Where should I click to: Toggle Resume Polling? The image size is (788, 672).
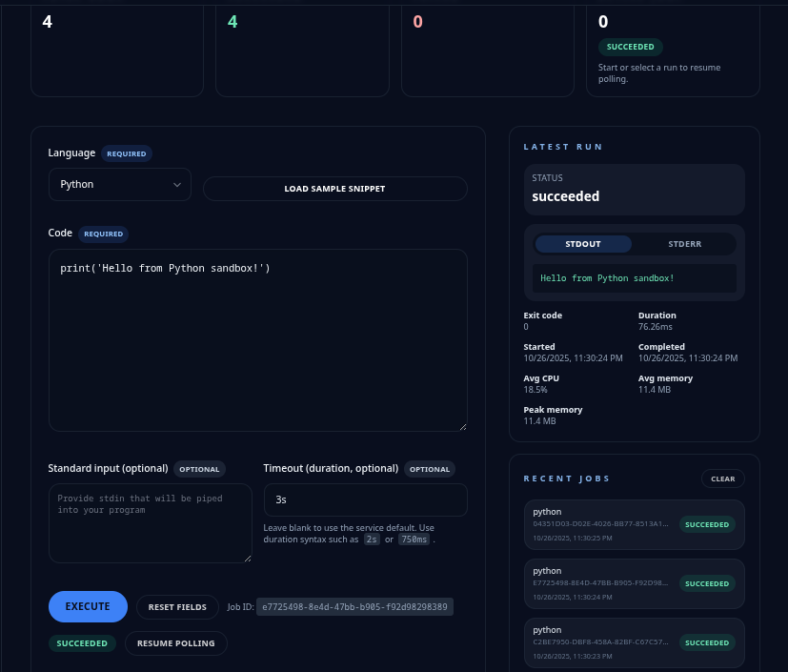[x=175, y=643]
